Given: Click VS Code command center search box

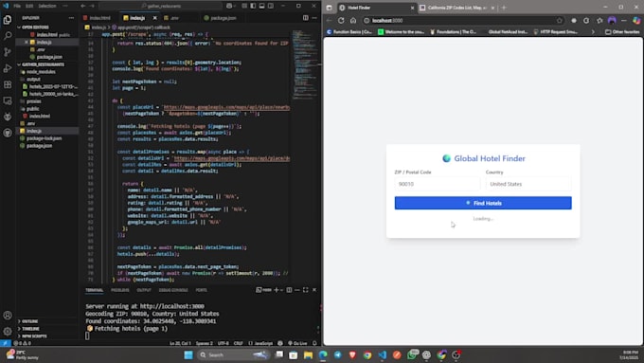Looking at the screenshot, I should coord(161,6).
